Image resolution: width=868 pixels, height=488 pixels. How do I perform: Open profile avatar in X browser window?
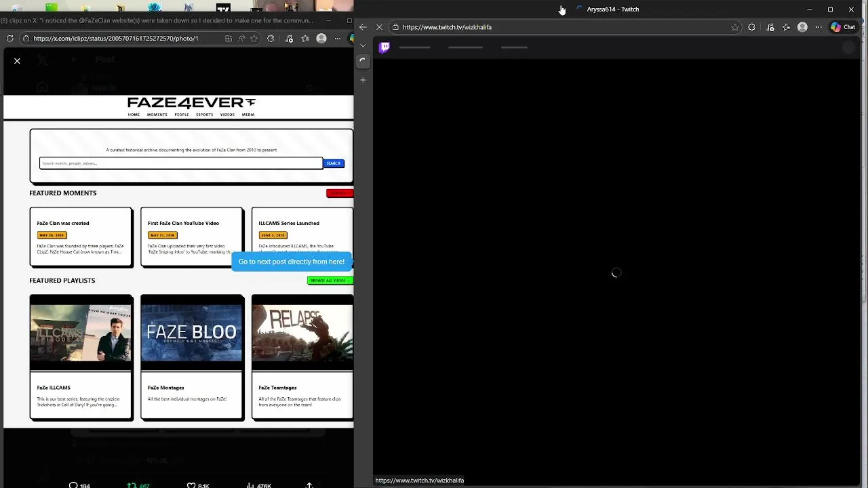[x=321, y=39]
